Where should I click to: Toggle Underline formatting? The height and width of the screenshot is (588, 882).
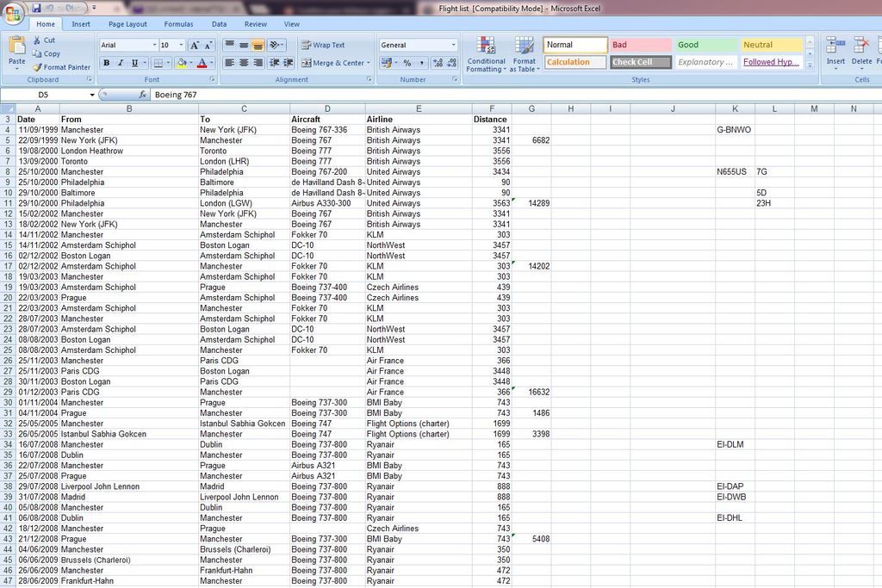coord(134,63)
